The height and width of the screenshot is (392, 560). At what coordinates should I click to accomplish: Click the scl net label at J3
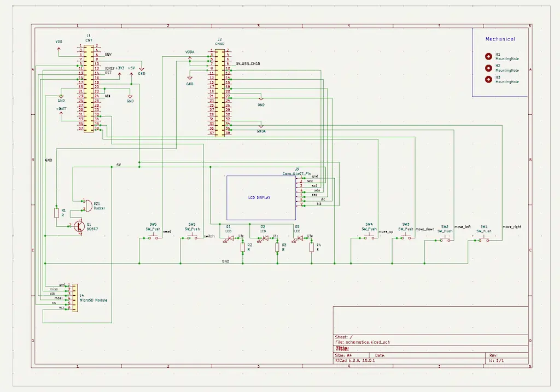(x=314, y=186)
